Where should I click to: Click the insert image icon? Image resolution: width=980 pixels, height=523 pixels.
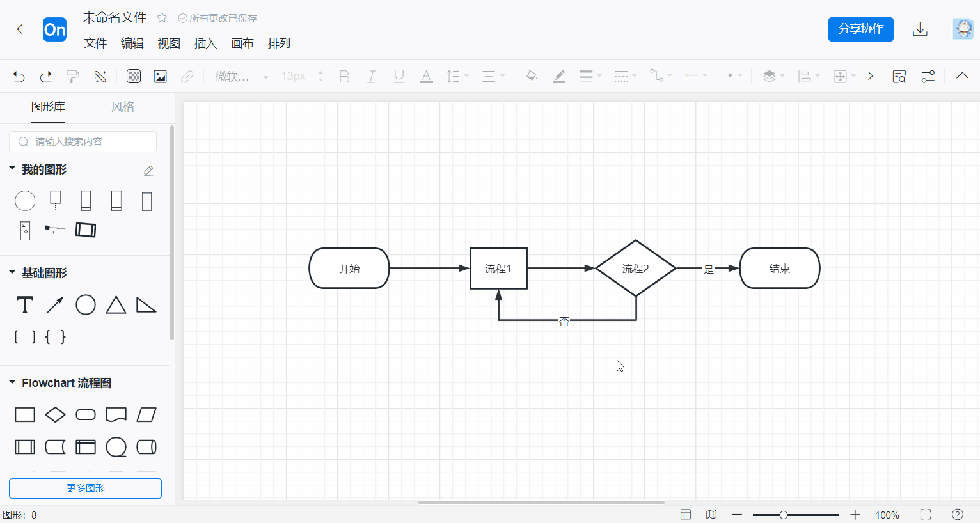pos(160,77)
